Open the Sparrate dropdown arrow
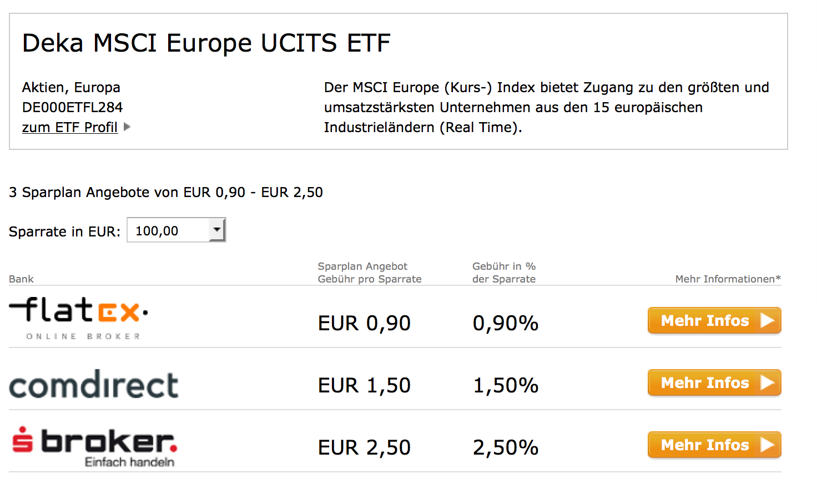 pyautogui.click(x=217, y=230)
